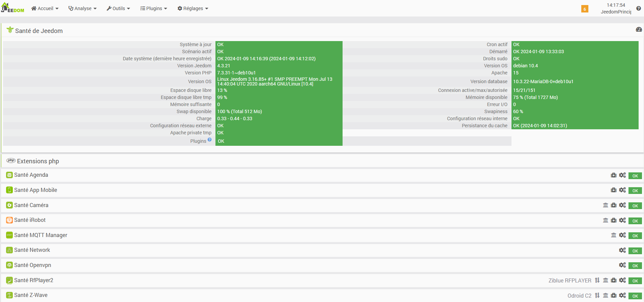Open Santé RfPlayer2 section
Image resolution: width=644 pixels, height=302 pixels.
click(33, 280)
